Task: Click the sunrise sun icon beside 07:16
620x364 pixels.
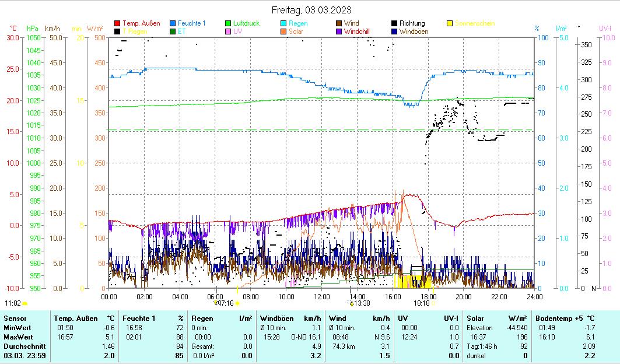Action: pyautogui.click(x=237, y=303)
